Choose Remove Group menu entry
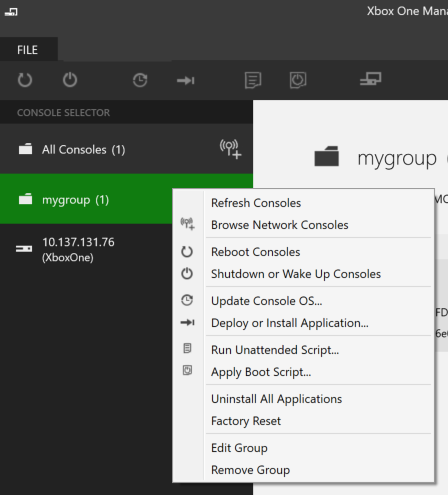The width and height of the screenshot is (448, 495). tap(250, 470)
